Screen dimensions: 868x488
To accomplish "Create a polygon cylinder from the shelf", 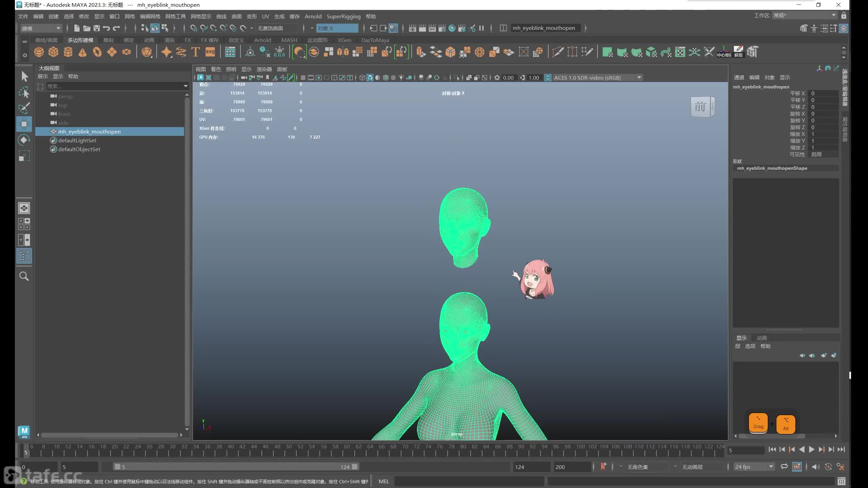I will [68, 52].
